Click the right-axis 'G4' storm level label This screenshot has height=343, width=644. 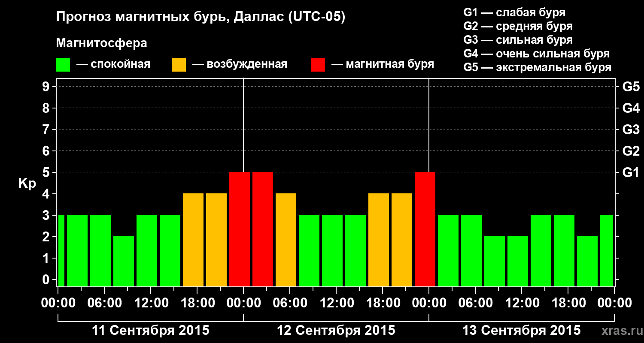631,108
